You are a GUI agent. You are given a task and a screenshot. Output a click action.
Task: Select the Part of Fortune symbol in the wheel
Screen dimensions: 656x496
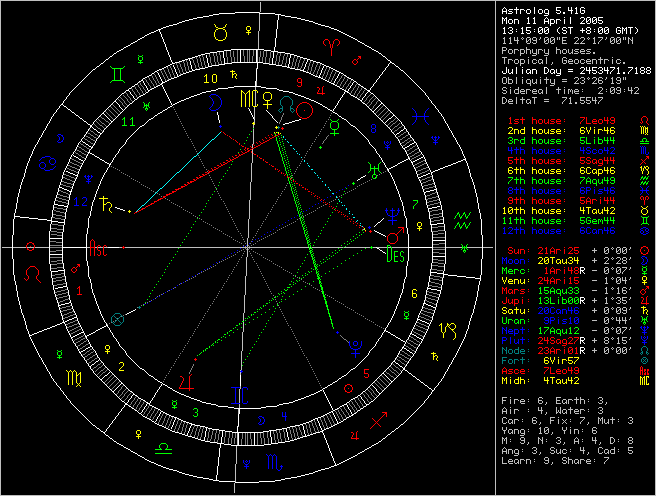pos(120,319)
